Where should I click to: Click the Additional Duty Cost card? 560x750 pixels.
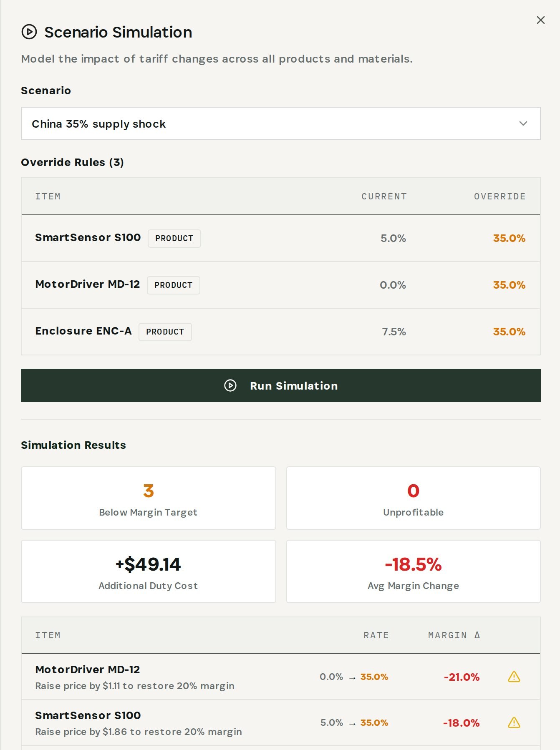[x=149, y=571]
